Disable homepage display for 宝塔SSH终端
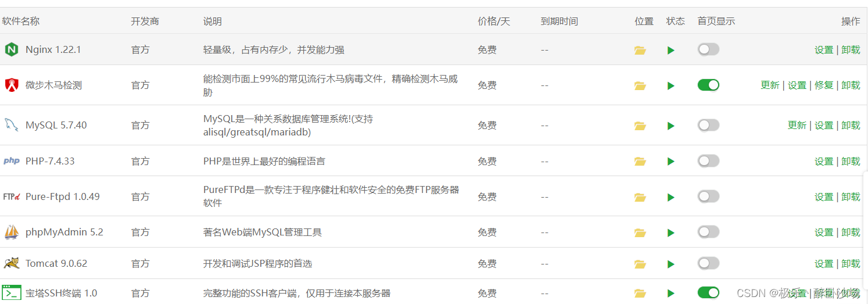The image size is (868, 304). tap(708, 292)
